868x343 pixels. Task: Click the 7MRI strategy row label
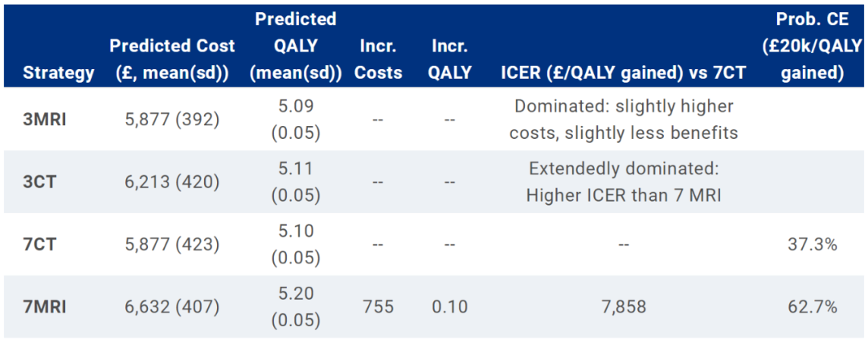(x=45, y=306)
